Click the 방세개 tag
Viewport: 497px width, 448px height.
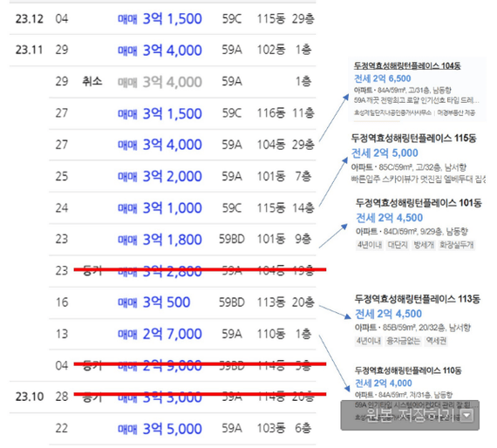pos(424,245)
